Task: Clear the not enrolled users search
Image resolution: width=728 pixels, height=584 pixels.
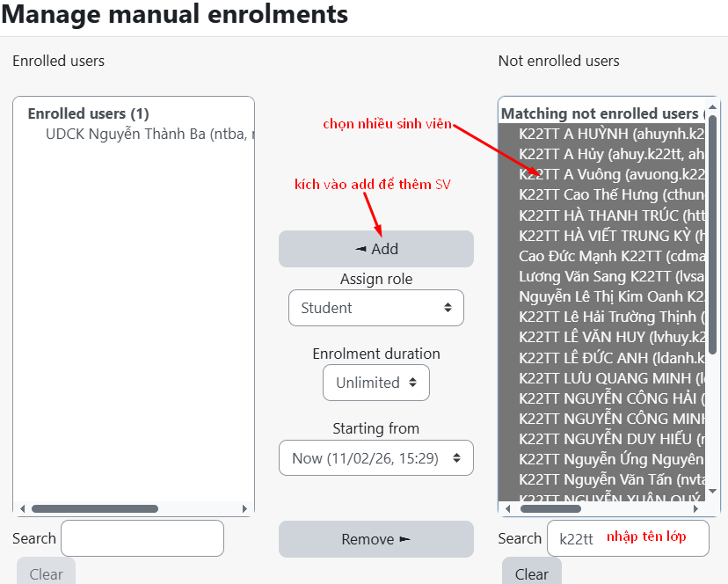Action: [531, 573]
